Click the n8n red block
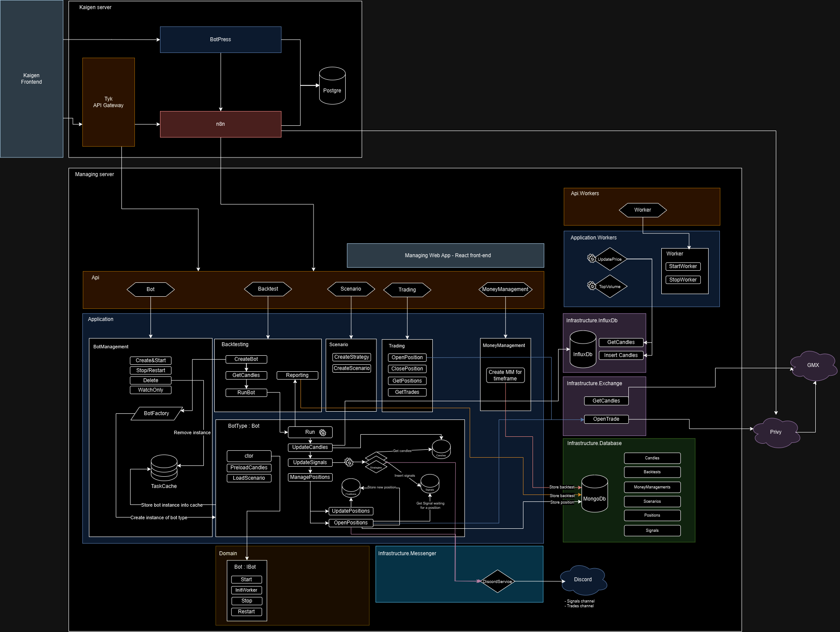This screenshot has height=632, width=840. point(220,124)
